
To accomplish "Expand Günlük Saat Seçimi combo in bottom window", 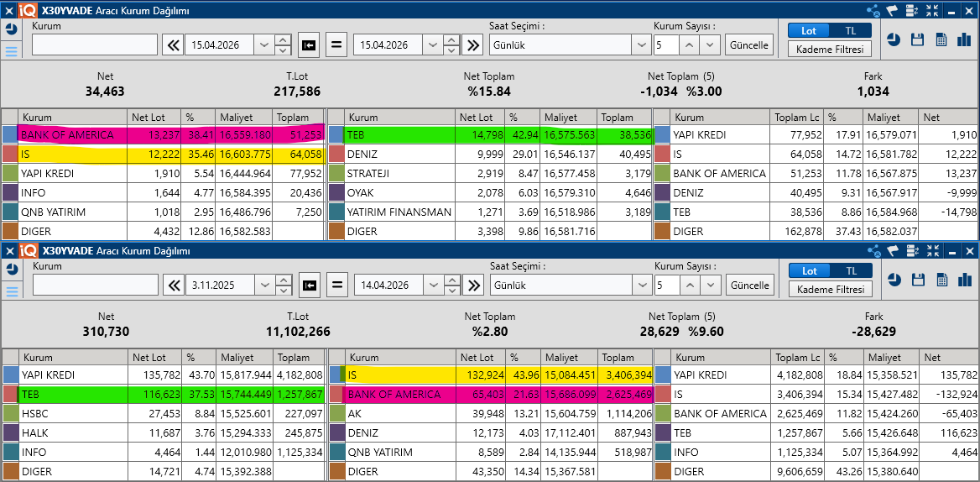I will pyautogui.click(x=642, y=285).
